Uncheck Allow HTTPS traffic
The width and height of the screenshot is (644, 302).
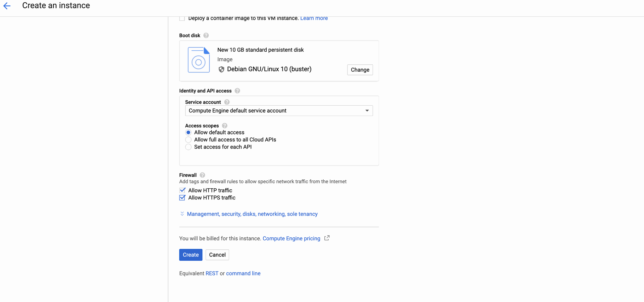pos(182,198)
